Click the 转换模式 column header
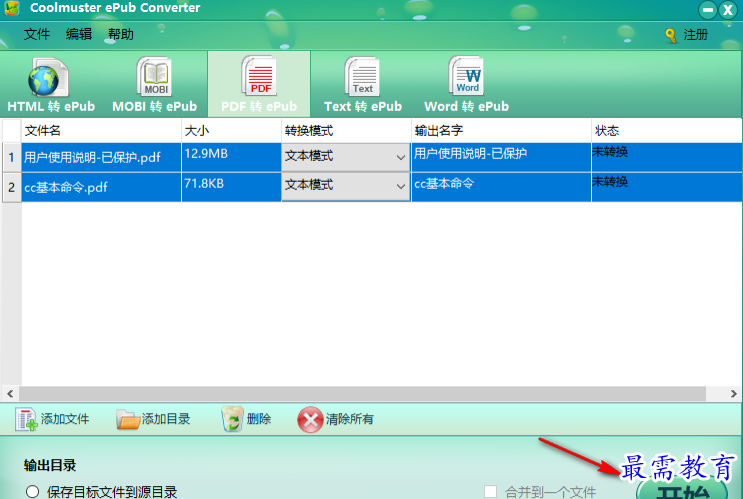743x499 pixels. pyautogui.click(x=346, y=131)
